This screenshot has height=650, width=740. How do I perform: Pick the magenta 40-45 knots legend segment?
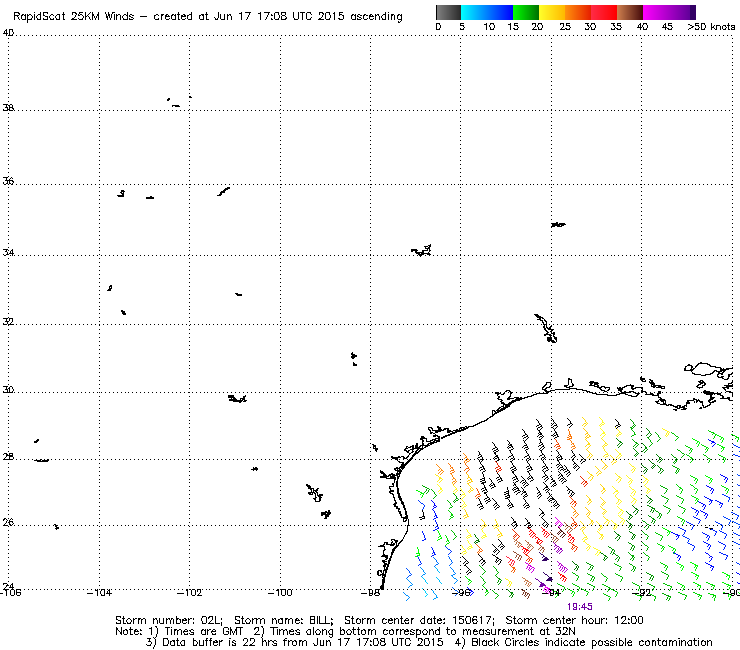pos(666,12)
